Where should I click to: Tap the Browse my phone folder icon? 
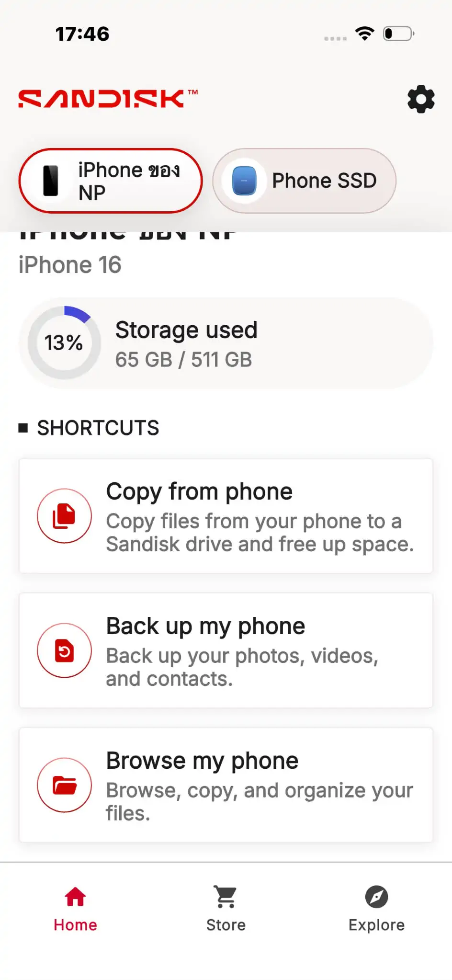64,785
